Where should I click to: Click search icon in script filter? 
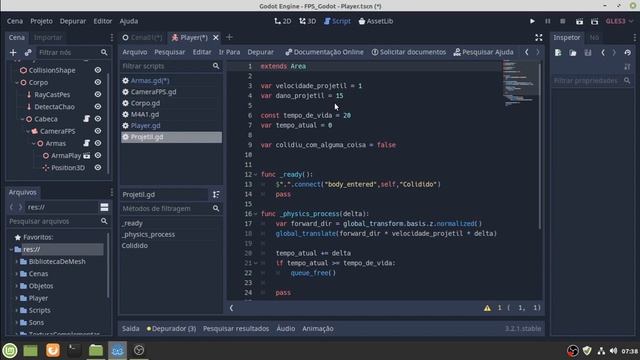[x=216, y=66]
